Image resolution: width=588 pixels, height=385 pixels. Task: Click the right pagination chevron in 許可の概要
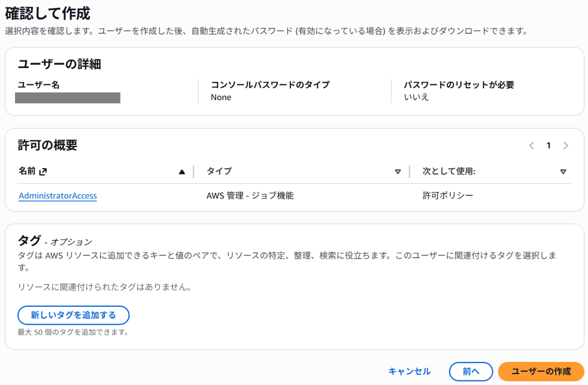pyautogui.click(x=566, y=145)
